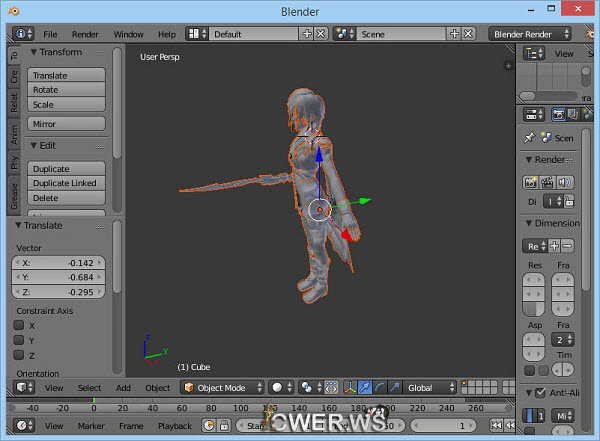The height and width of the screenshot is (441, 600).
Task: Click the add screen layout plus icon
Action: click(x=306, y=34)
